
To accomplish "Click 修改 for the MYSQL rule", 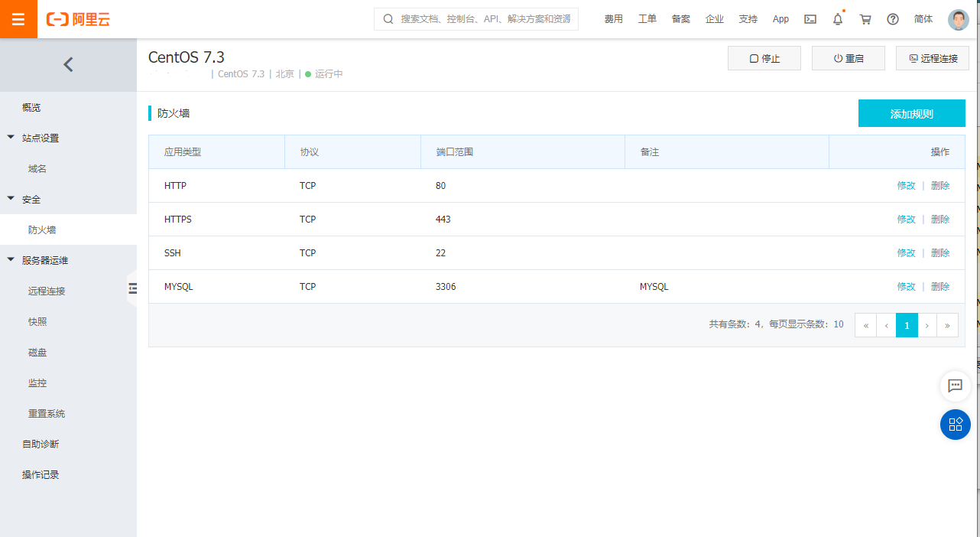I will point(906,287).
